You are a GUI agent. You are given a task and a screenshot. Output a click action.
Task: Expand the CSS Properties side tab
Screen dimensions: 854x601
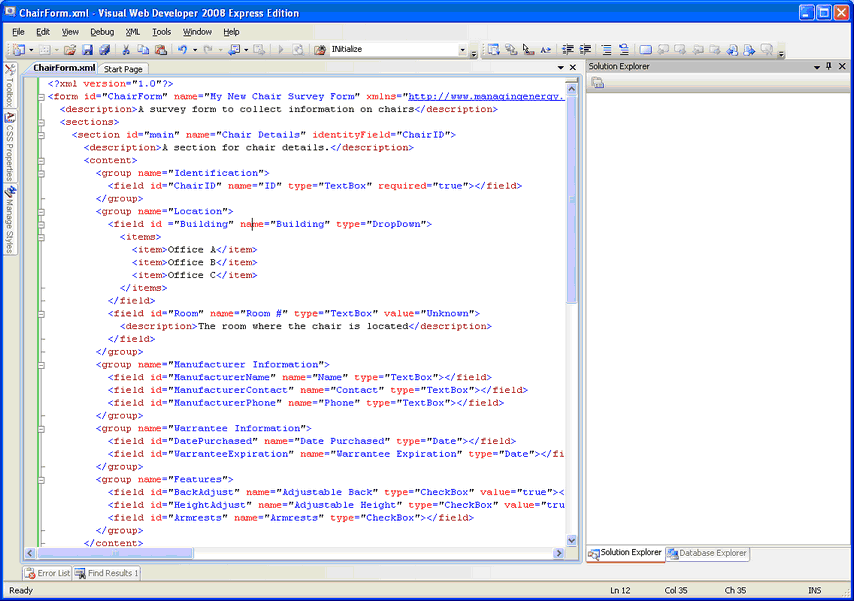pyautogui.click(x=10, y=145)
